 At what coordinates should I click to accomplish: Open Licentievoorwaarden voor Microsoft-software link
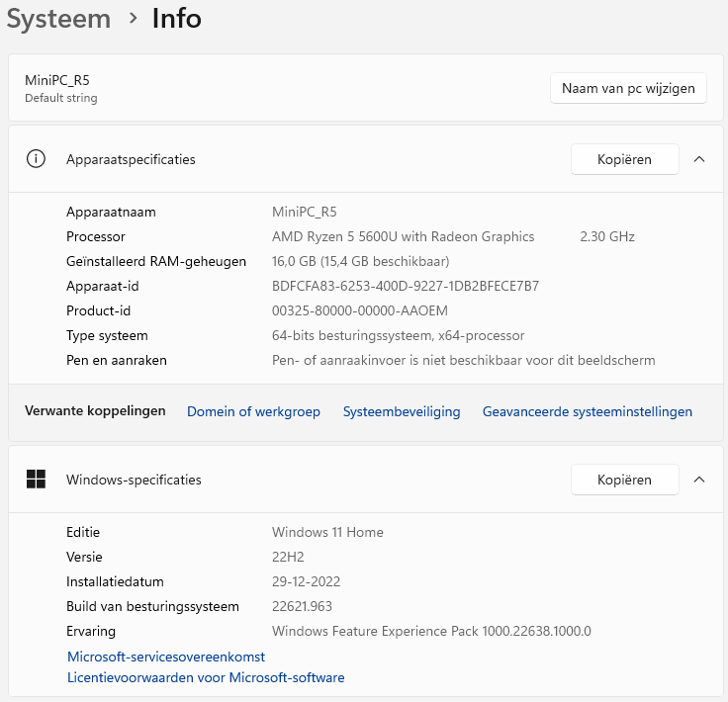click(206, 677)
